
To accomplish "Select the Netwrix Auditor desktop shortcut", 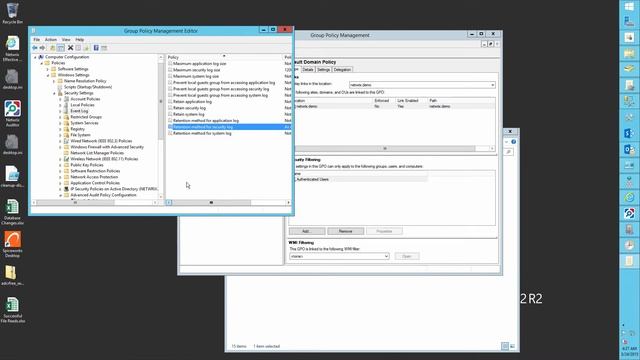I will (12, 113).
